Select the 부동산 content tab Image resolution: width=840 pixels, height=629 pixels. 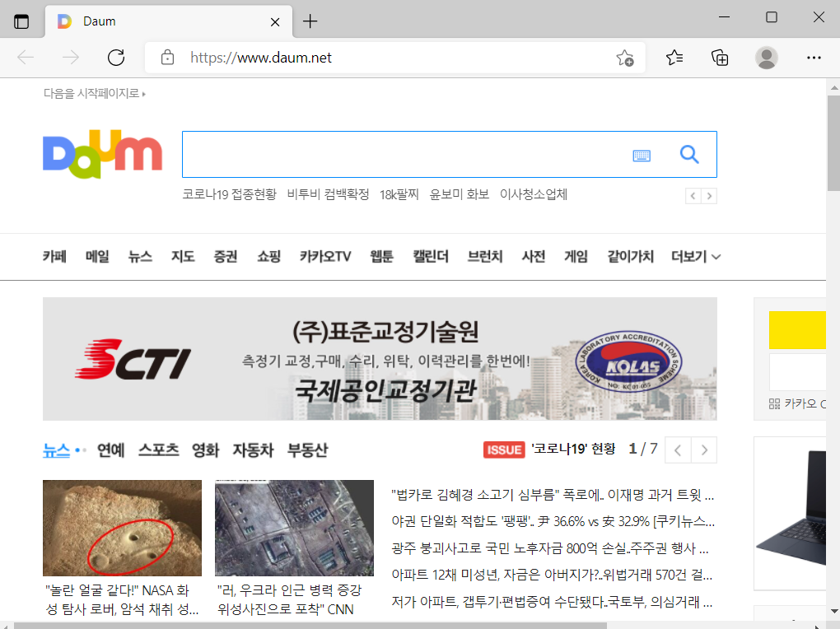coord(307,450)
